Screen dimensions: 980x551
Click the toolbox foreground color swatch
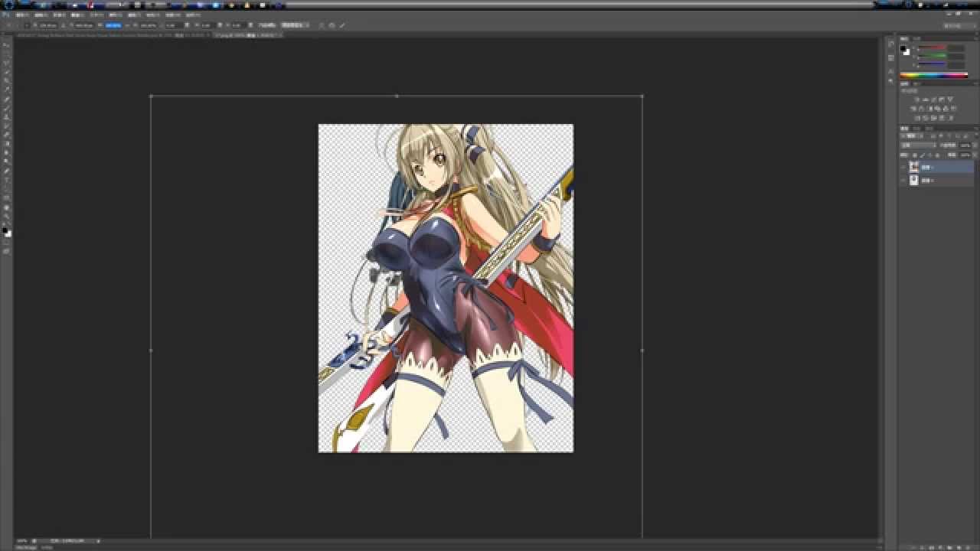pos(5,229)
